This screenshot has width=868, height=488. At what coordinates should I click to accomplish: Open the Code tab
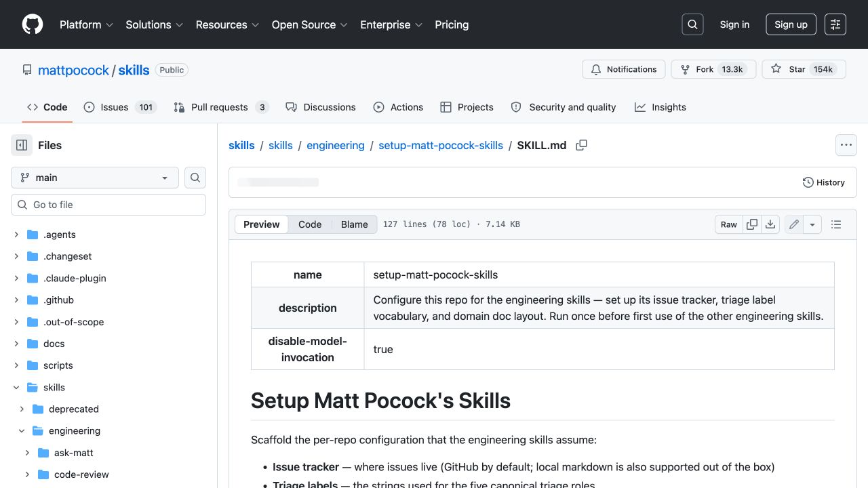pos(47,107)
